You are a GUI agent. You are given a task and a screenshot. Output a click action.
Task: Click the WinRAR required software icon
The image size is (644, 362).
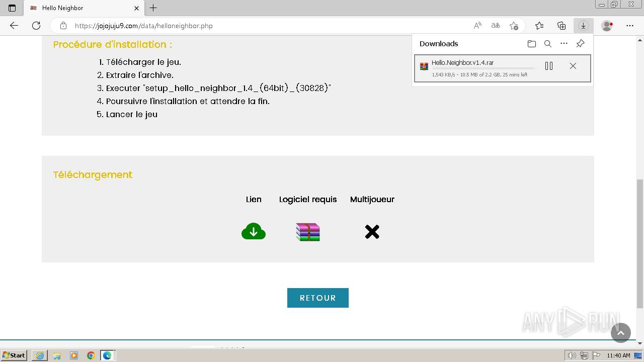tap(308, 232)
